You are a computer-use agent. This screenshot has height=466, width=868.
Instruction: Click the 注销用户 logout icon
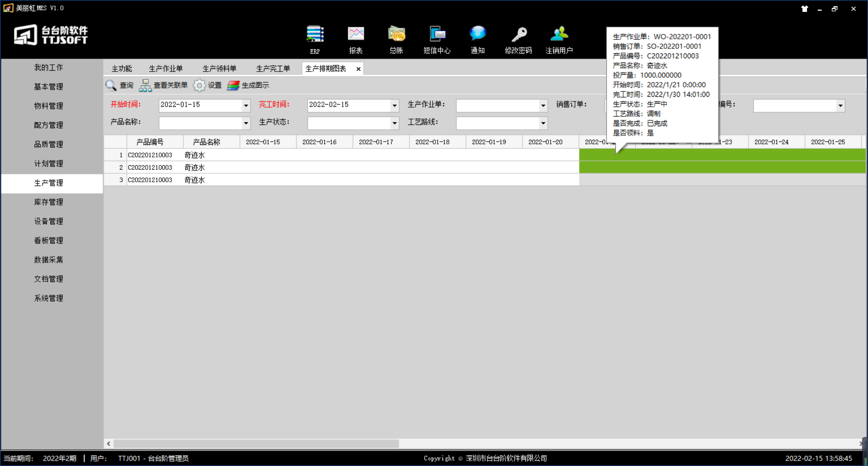[559, 35]
